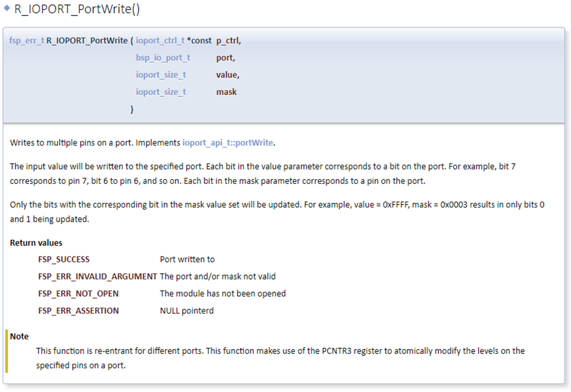Screen dimensions: 571x392
Task: Click the port parameter name
Action: tap(226, 58)
